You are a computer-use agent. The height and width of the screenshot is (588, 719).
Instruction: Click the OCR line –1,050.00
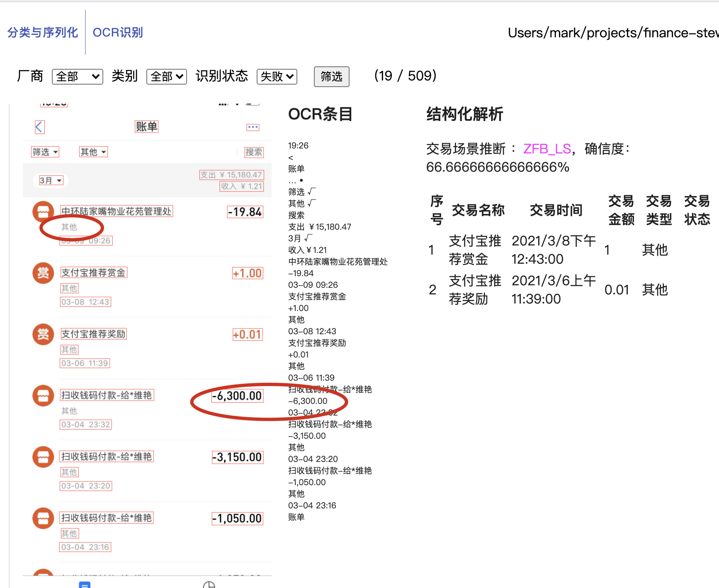[307, 482]
